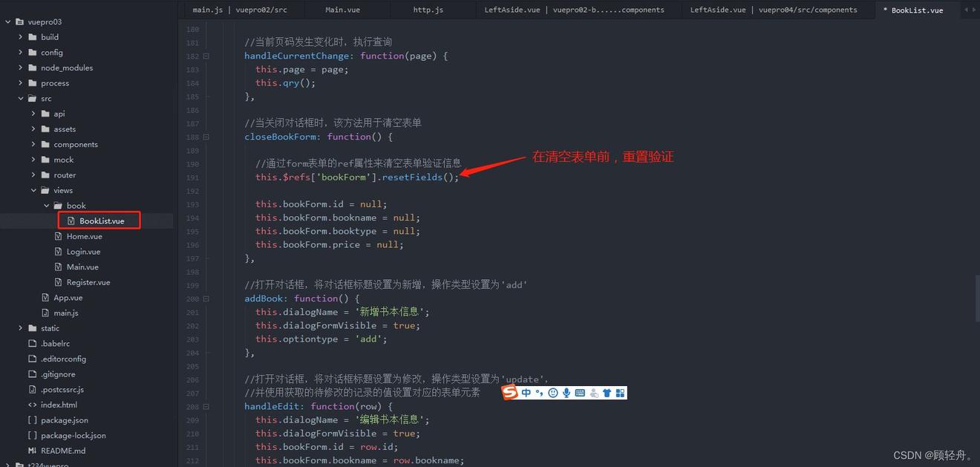Click the tab scroll right arrow
The height and width of the screenshot is (467, 980).
[x=974, y=10]
